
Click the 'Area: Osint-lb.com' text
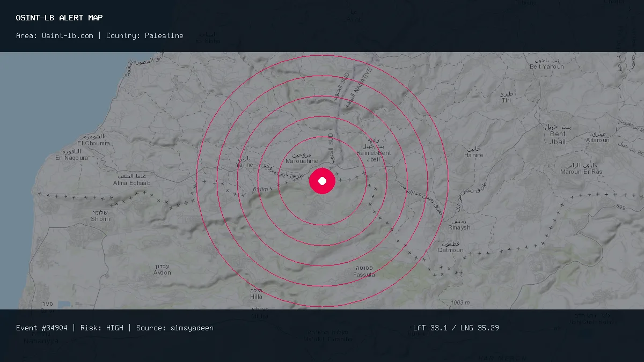(55, 35)
